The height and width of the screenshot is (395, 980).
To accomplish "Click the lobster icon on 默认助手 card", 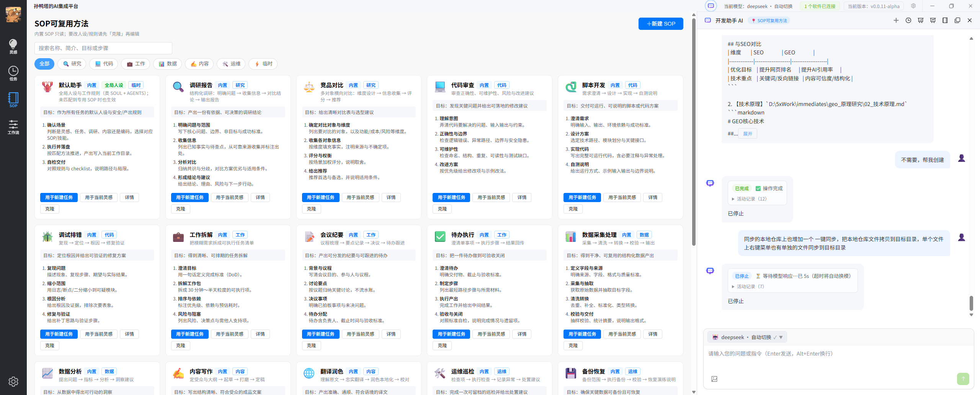I will coord(47,87).
